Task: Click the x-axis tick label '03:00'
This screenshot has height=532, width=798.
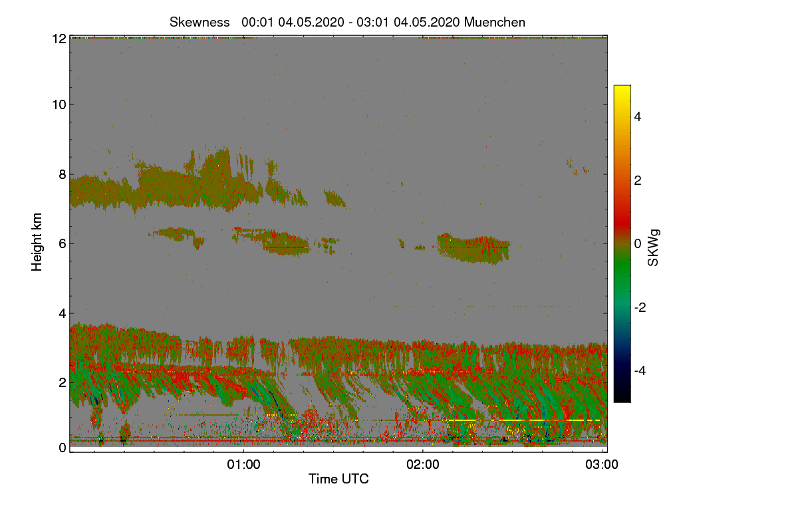Action: (602, 465)
